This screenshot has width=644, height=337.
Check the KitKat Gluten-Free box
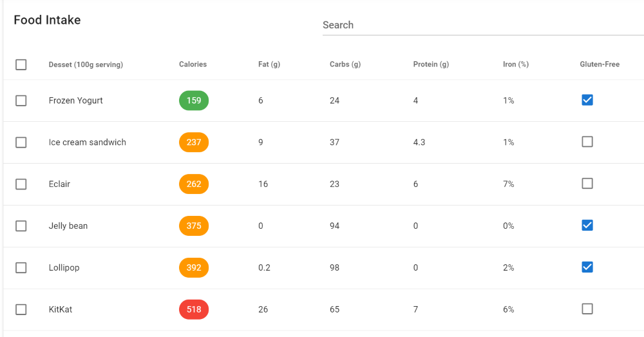(x=587, y=309)
